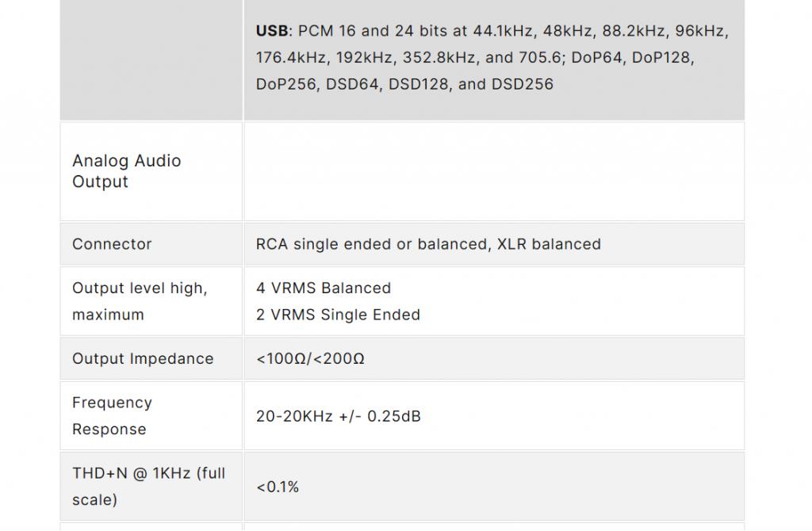Click the 2 VRMS Single Ended value
Image resolution: width=812 pixels, height=531 pixels.
(x=338, y=315)
